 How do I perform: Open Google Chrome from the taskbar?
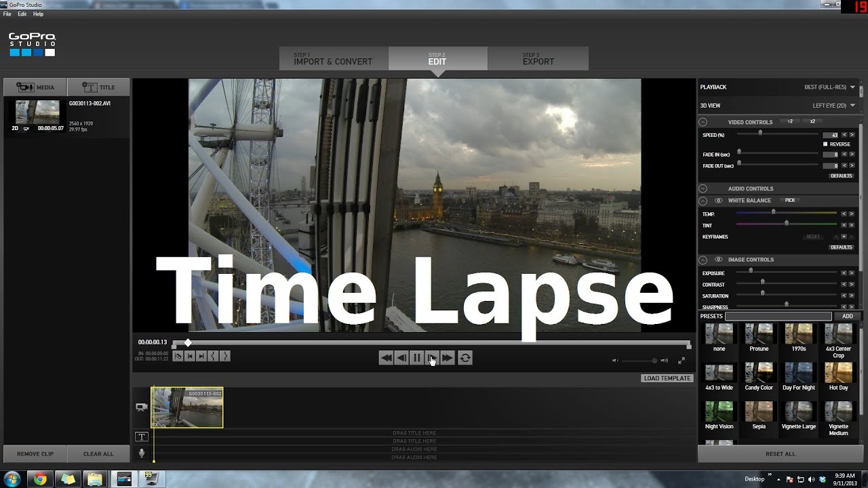[40, 479]
